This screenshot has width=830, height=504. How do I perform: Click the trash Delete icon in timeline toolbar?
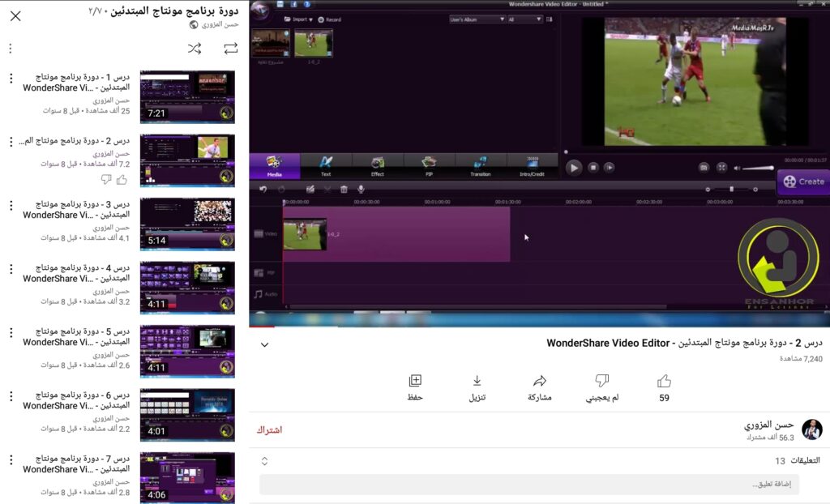coord(345,188)
